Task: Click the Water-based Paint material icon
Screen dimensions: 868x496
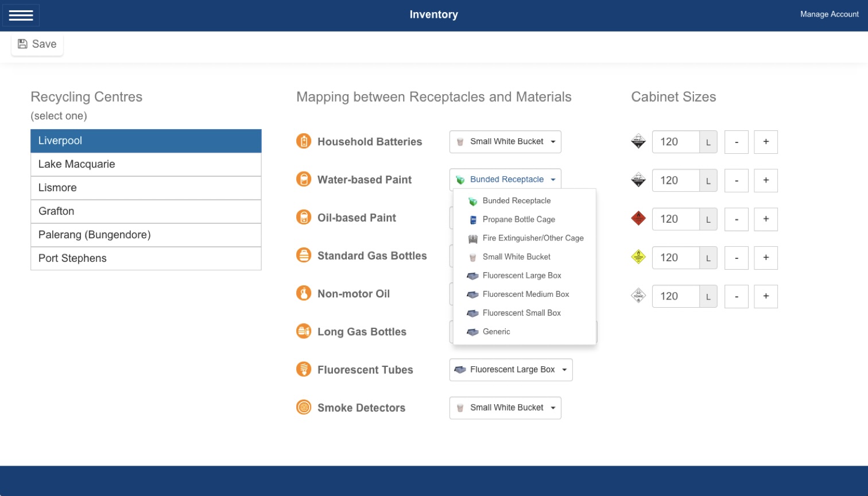Action: (304, 179)
